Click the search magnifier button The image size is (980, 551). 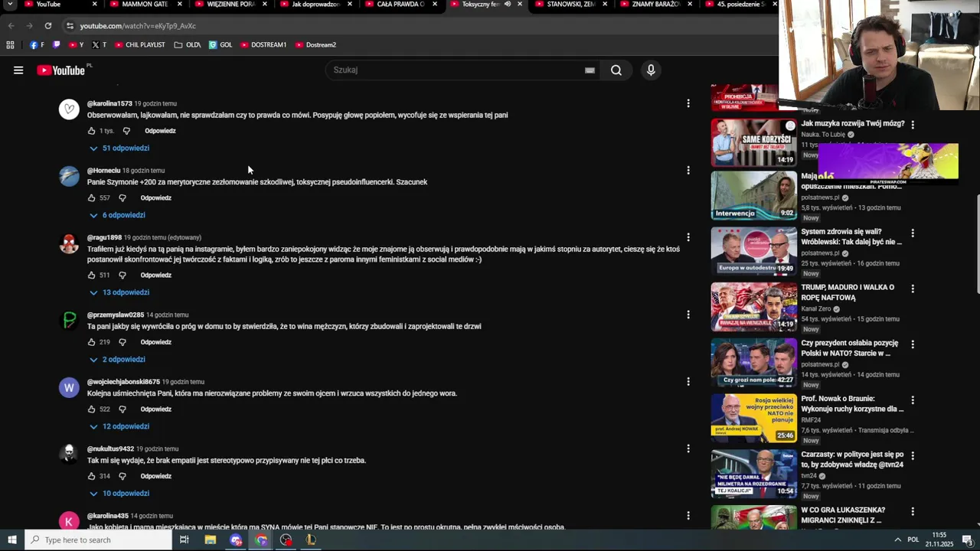(x=616, y=70)
